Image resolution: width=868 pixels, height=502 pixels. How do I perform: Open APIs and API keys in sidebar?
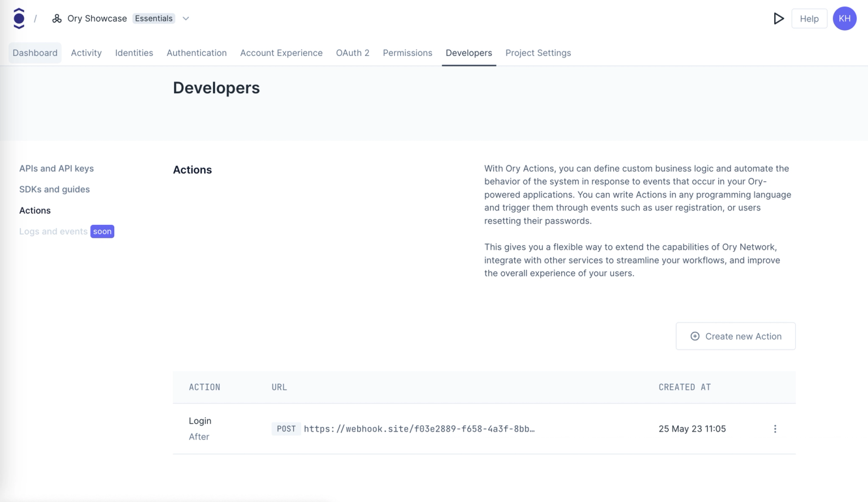[x=57, y=168]
